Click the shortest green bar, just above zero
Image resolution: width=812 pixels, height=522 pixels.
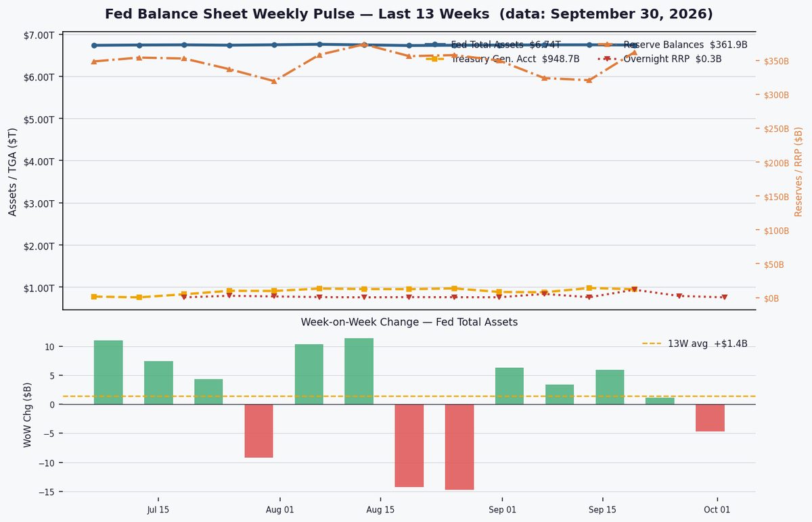660,401
